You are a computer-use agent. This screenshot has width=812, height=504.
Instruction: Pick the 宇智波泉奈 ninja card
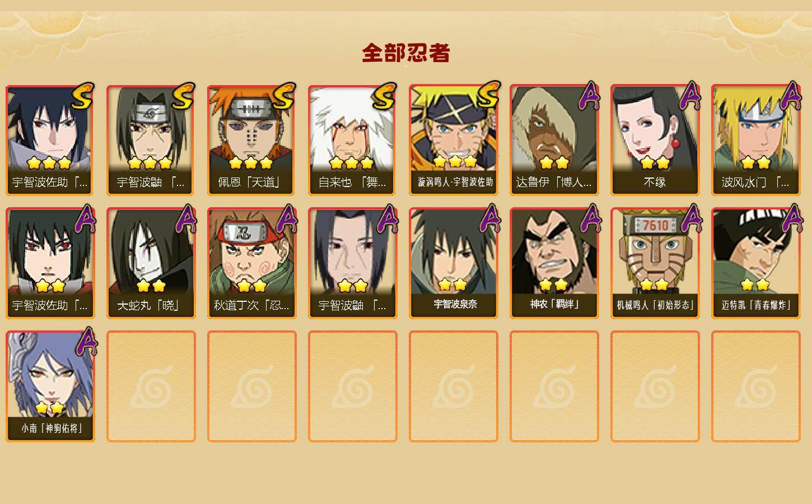(454, 263)
